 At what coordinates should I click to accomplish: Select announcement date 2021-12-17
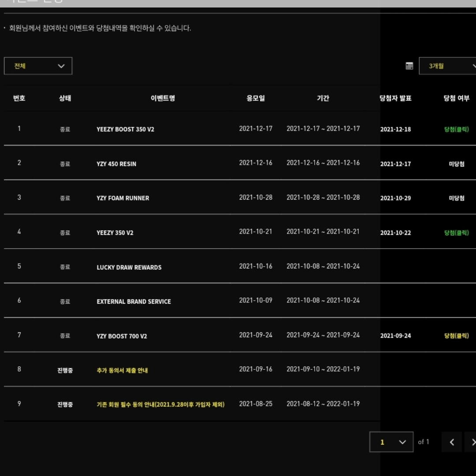pyautogui.click(x=395, y=164)
